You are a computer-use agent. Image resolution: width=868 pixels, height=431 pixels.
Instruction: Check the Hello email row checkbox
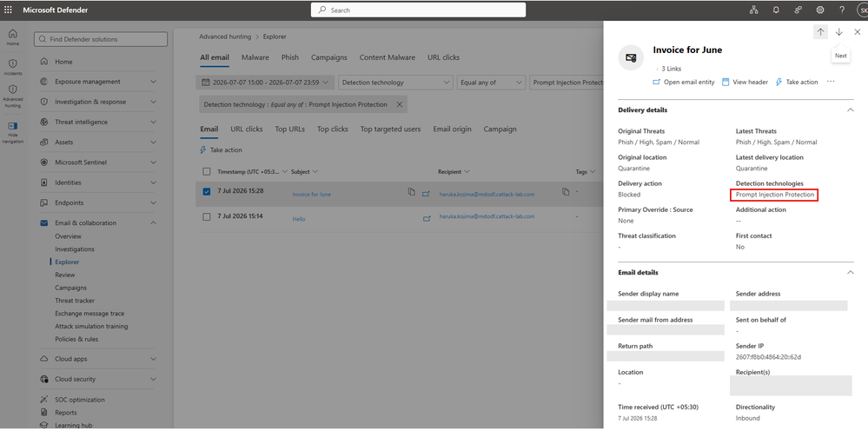tap(207, 217)
